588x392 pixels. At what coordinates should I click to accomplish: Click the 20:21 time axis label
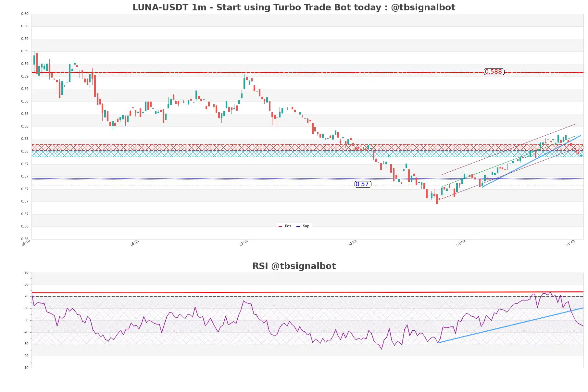pos(352,243)
